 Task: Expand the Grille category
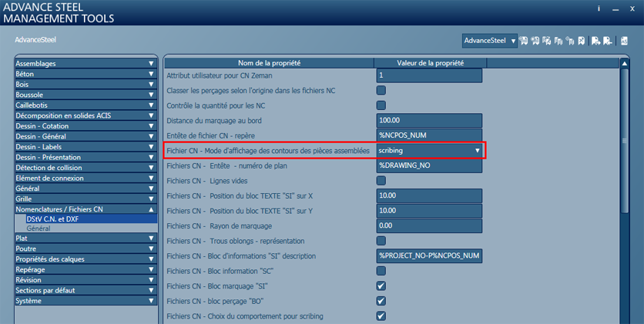pyautogui.click(x=86, y=199)
